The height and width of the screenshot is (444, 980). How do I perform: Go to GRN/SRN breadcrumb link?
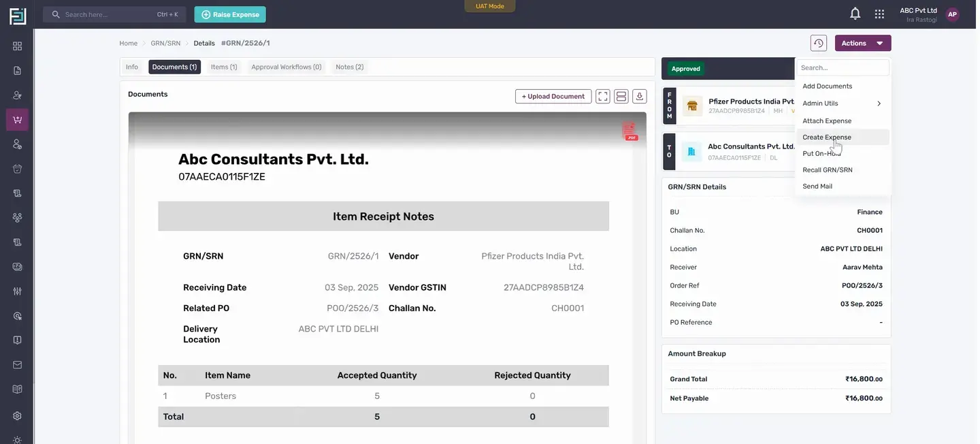pyautogui.click(x=166, y=43)
